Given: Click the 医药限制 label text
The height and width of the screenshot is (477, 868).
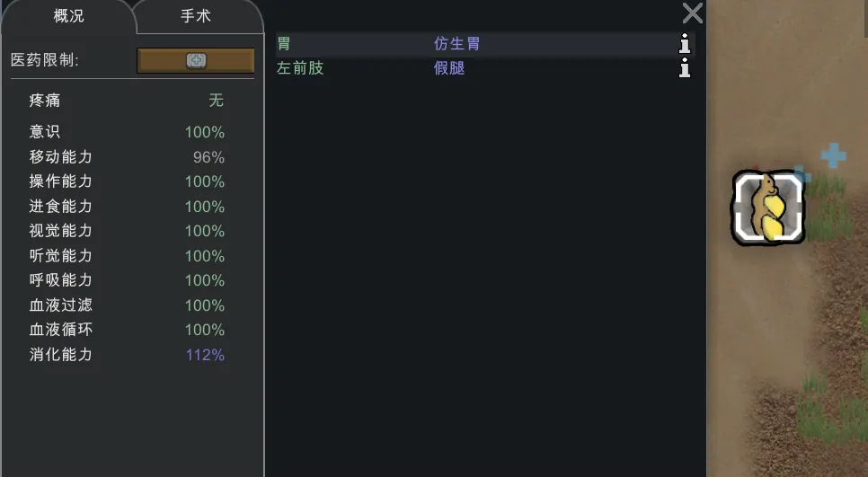Looking at the screenshot, I should [45, 60].
